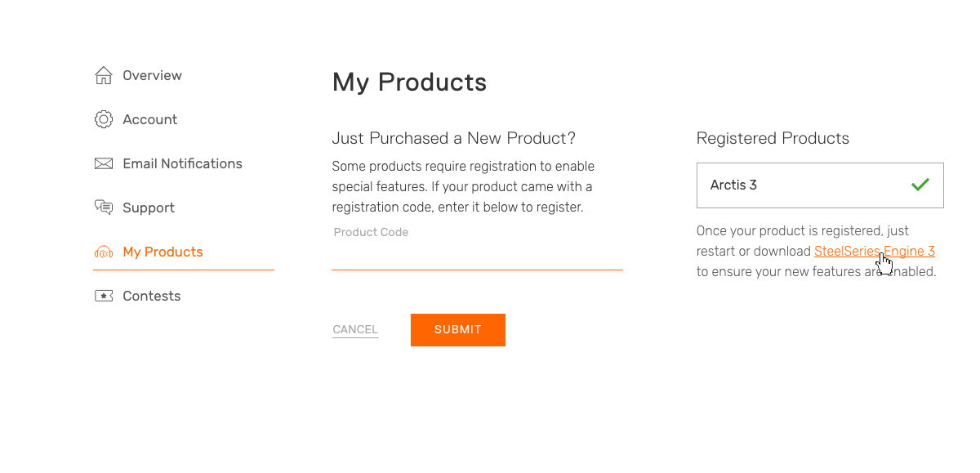Click the orange headset My Products icon
980x473 pixels.
104,252
